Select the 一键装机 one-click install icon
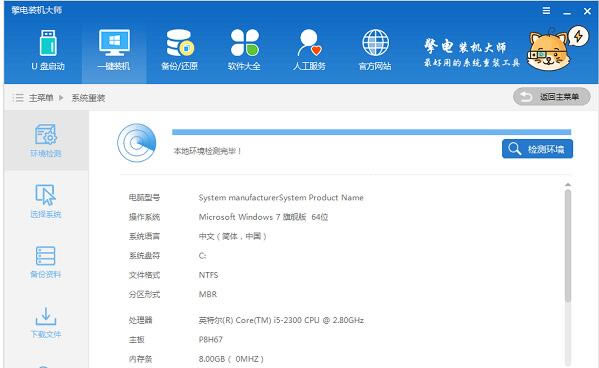This screenshot has height=368, width=599. coord(114,50)
